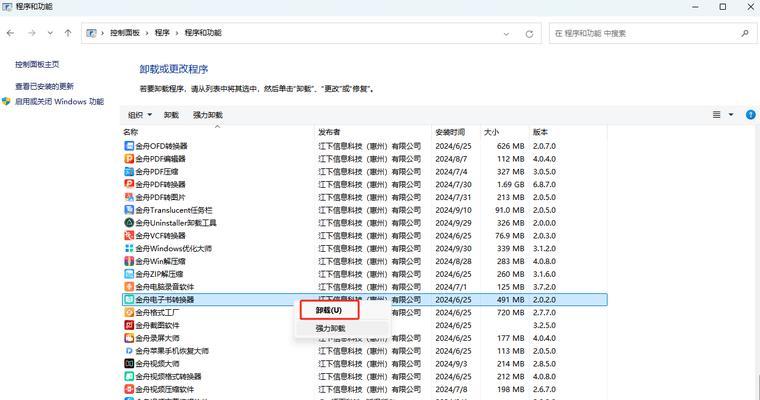The width and height of the screenshot is (760, 400).
Task: Click the 金舟PDF转换器 program icon
Action: (129, 184)
